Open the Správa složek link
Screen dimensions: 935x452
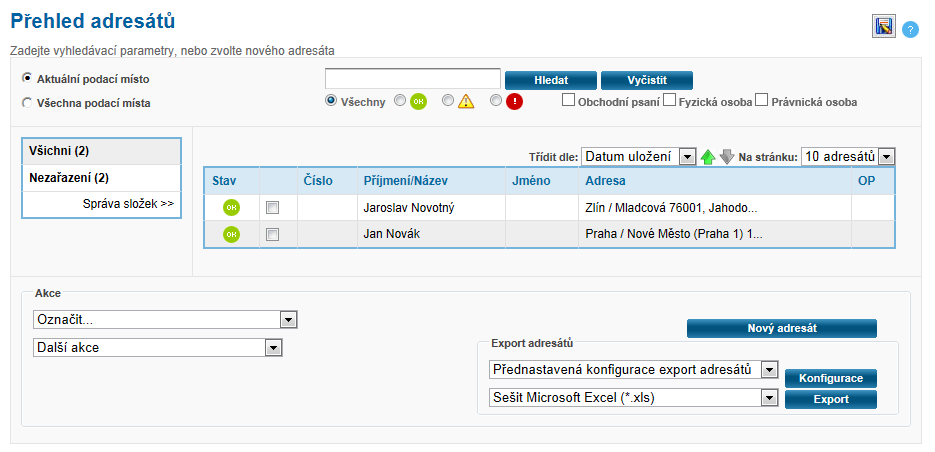click(128, 204)
